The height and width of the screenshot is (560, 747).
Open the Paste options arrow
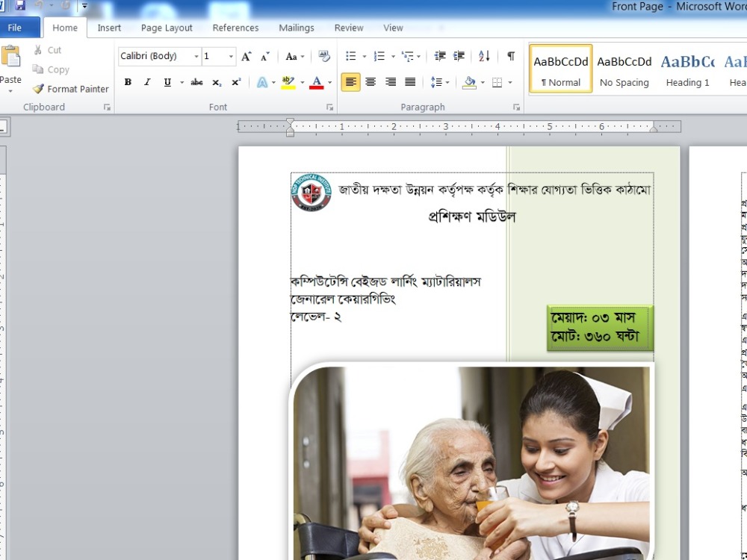[x=10, y=91]
